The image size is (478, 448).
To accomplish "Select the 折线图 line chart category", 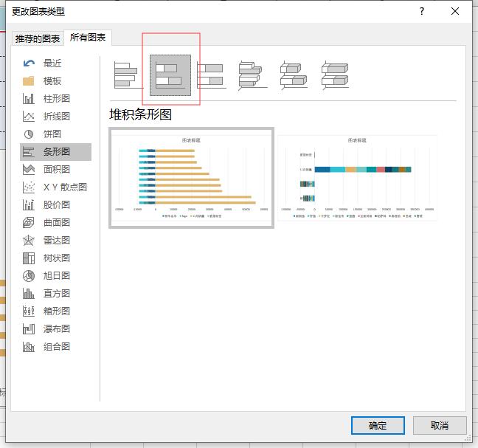I will 55,116.
